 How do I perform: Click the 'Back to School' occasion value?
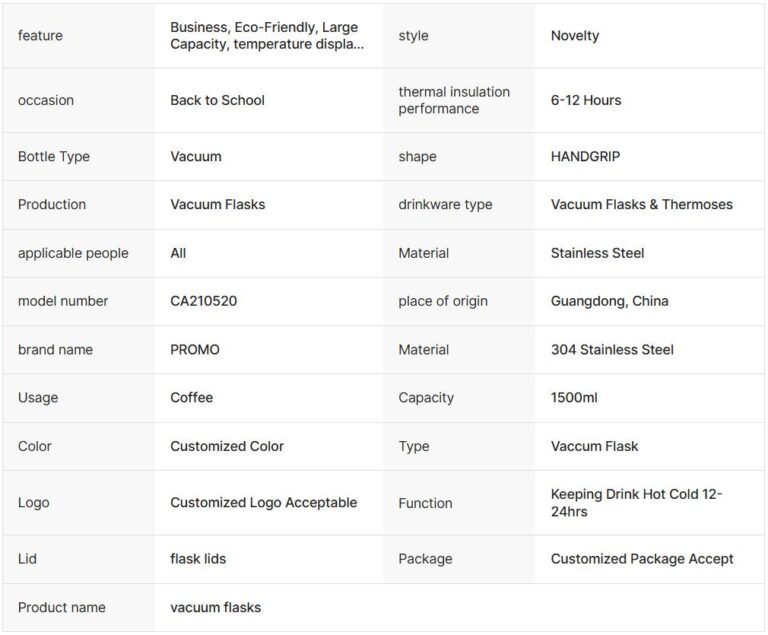217,100
